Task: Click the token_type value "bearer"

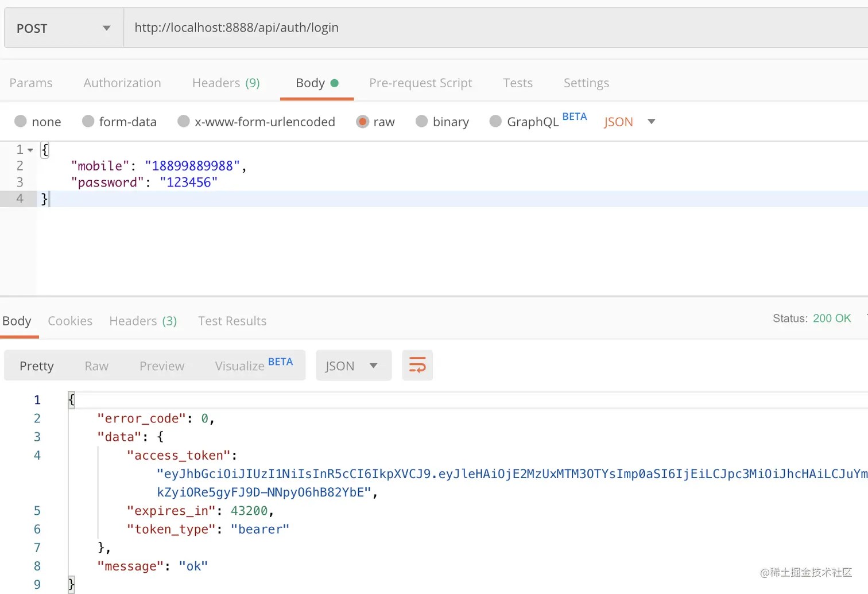Action: tap(260, 529)
